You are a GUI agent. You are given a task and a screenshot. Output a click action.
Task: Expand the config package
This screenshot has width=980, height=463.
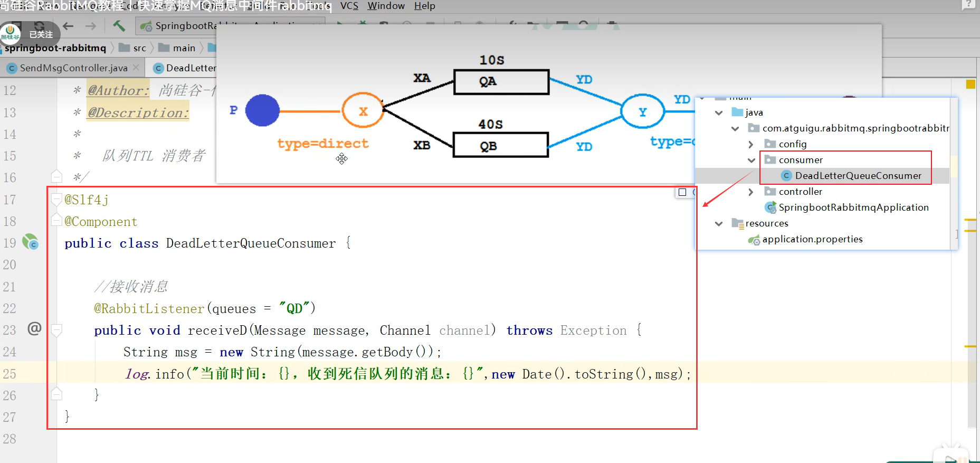[x=751, y=144]
